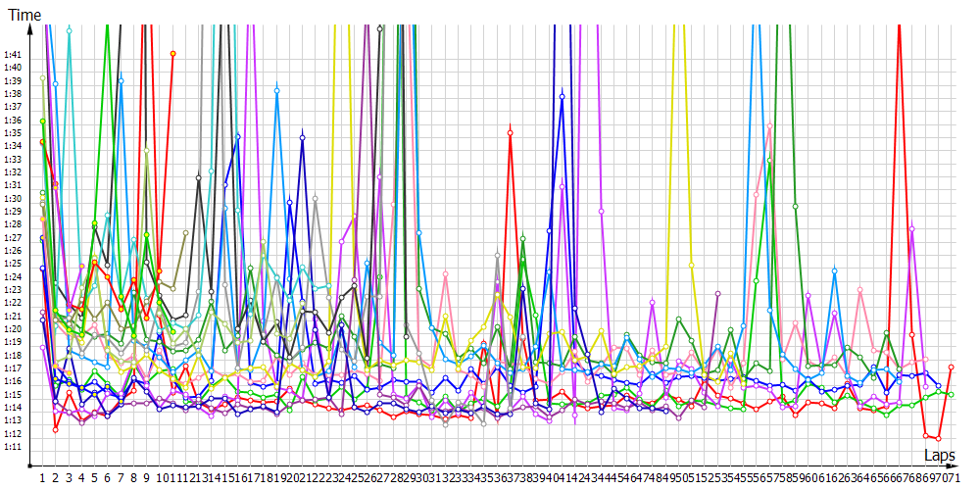Select the purple marker at lap 68 peak

[911, 228]
